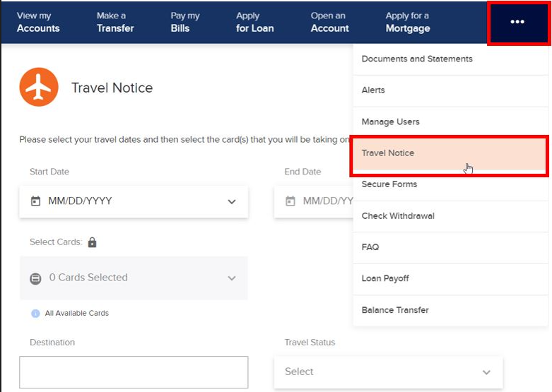Click Pay my Bills navigation link
This screenshot has height=392, width=552.
[184, 22]
